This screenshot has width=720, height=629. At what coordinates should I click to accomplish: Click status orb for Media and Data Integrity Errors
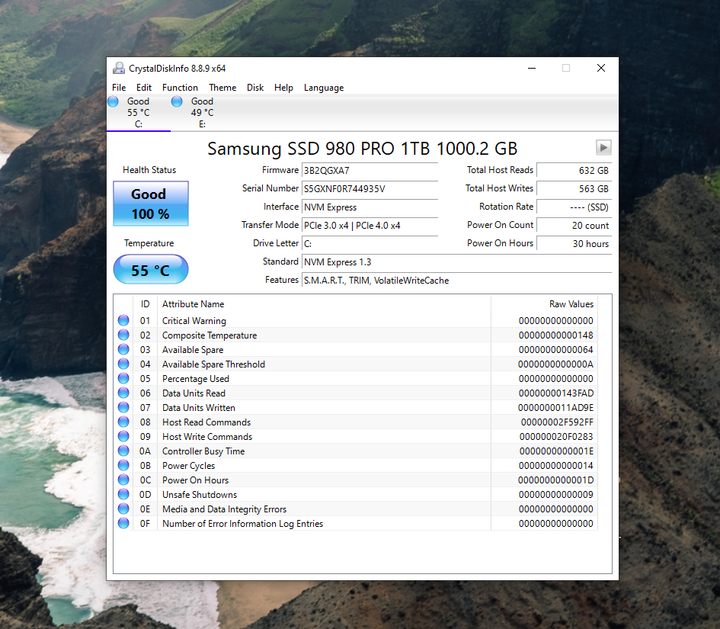pos(124,509)
